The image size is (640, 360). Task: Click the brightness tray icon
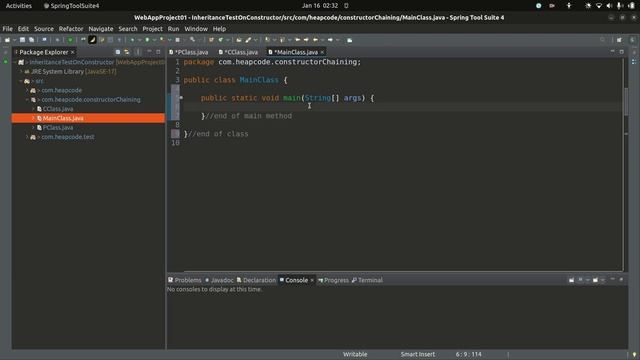pyautogui.click(x=588, y=6)
